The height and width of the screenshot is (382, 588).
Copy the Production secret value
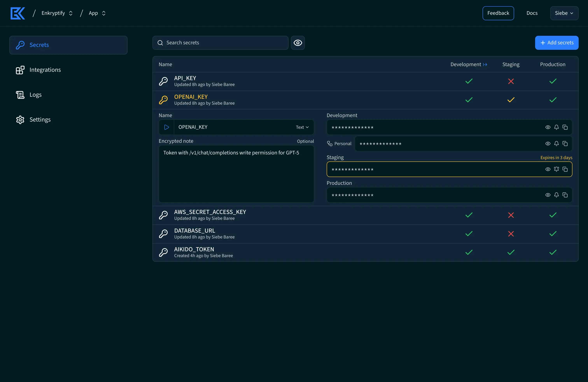(x=565, y=195)
